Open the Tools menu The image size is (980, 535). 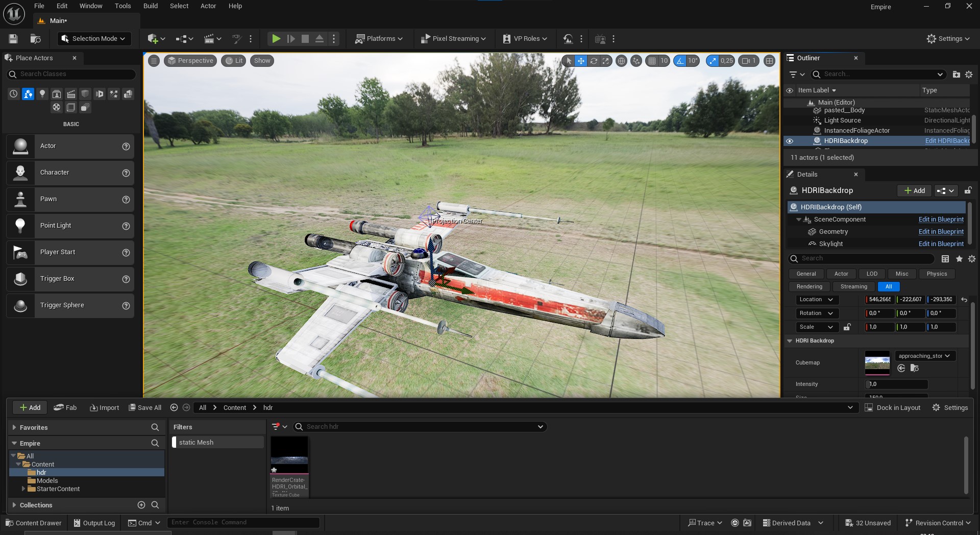122,6
